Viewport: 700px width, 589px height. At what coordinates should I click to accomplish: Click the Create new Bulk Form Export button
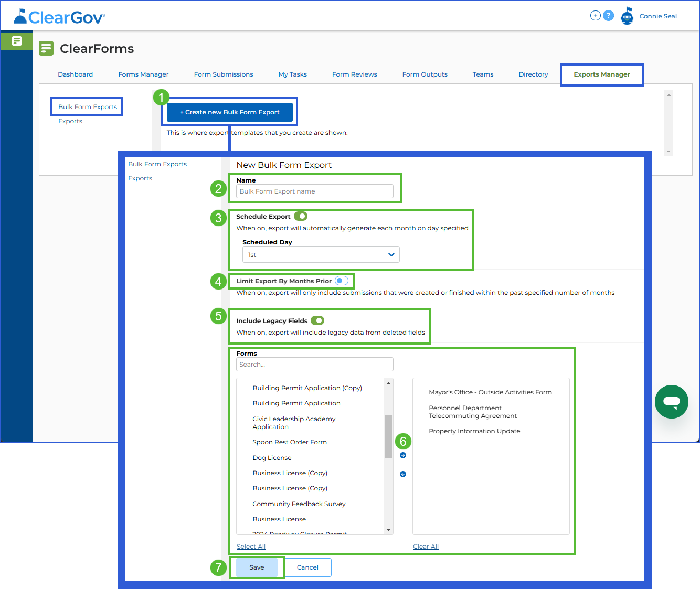coord(229,112)
